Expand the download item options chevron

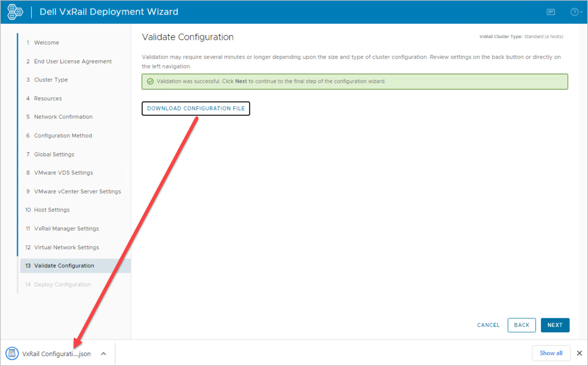click(x=104, y=354)
